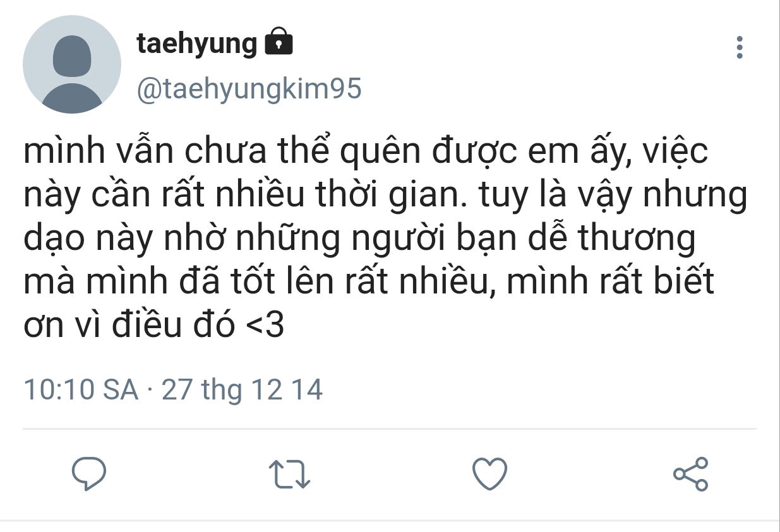Open the share options icon
Viewport: 780px width, 532px height.
(690, 474)
